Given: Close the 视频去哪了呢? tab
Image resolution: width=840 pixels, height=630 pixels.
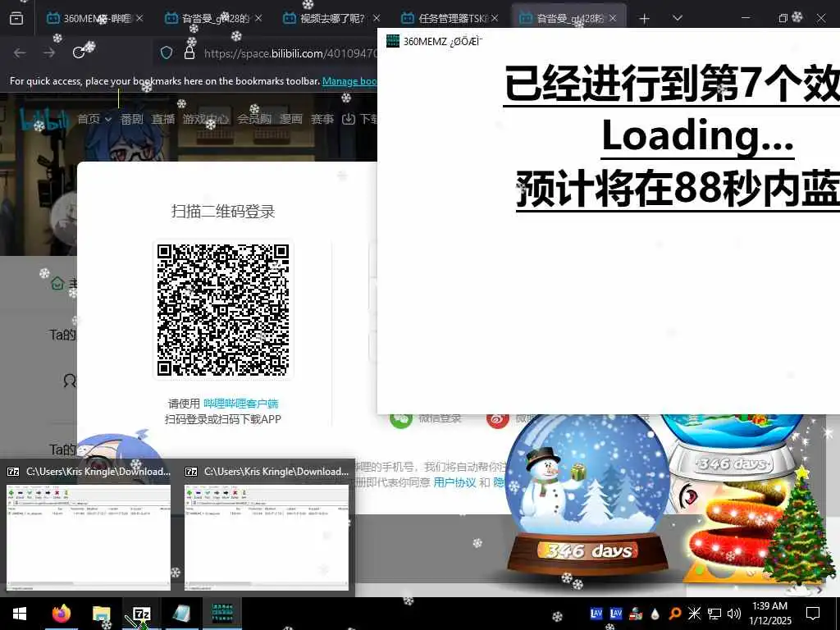Looking at the screenshot, I should click(377, 18).
